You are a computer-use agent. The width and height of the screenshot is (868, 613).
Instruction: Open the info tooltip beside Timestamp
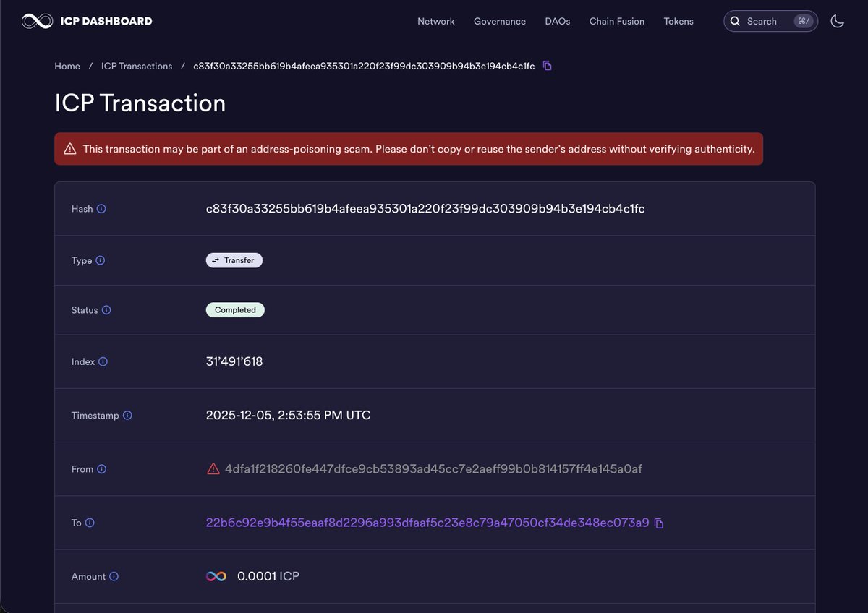127,415
